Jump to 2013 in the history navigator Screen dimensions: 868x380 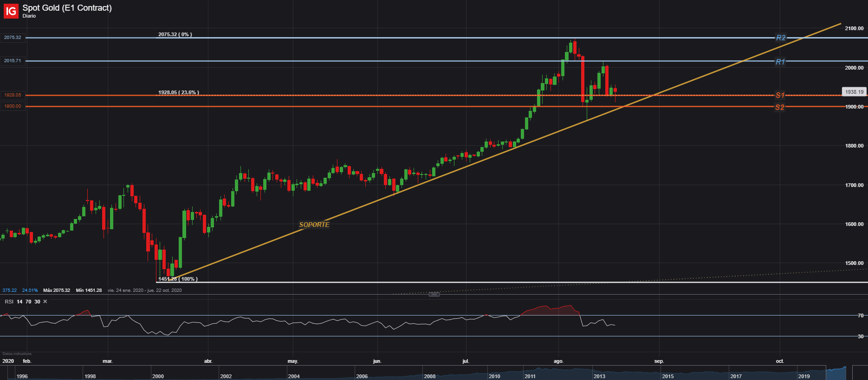(x=599, y=376)
